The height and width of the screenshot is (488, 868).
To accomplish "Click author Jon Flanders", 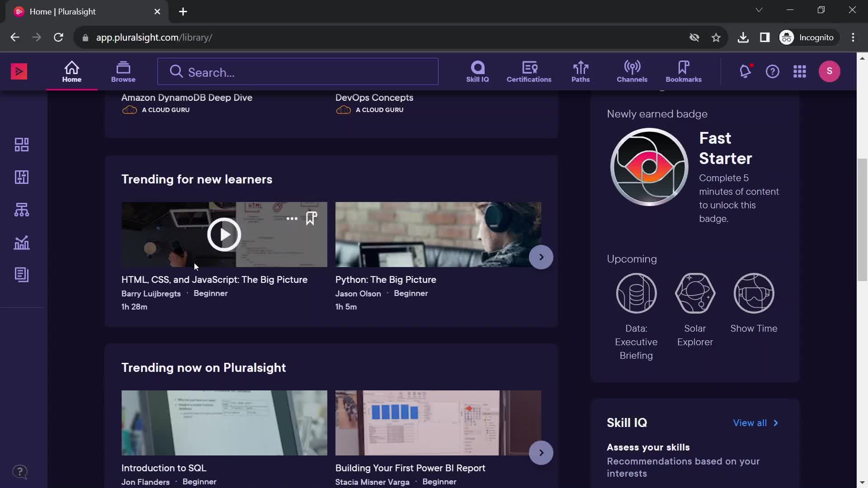I will [145, 482].
